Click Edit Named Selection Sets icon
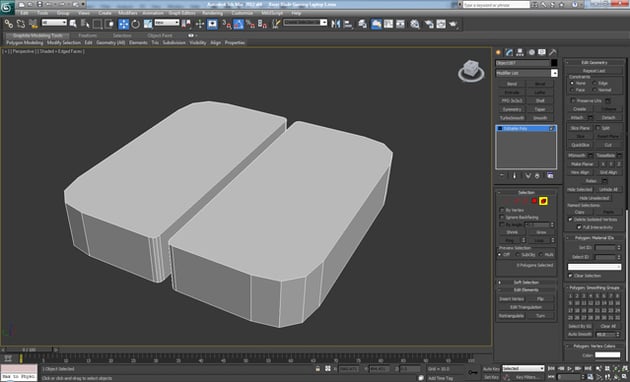This screenshot has height=382, width=630. tap(276, 24)
